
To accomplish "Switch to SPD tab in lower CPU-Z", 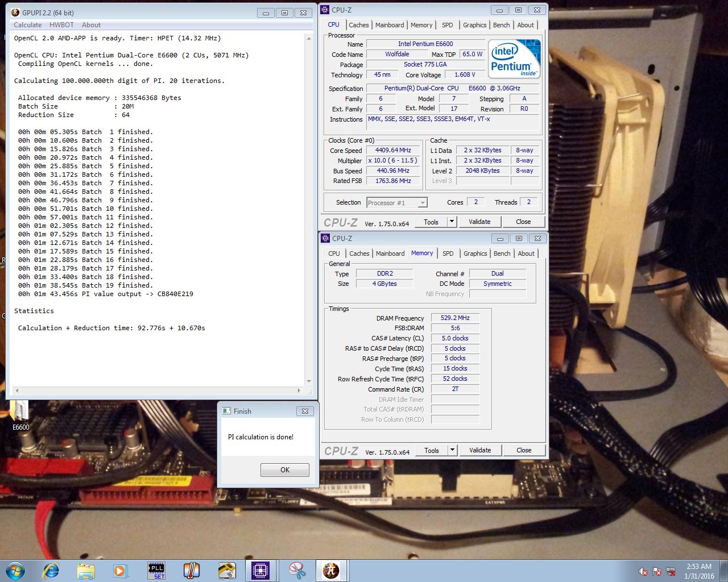I will tap(448, 253).
